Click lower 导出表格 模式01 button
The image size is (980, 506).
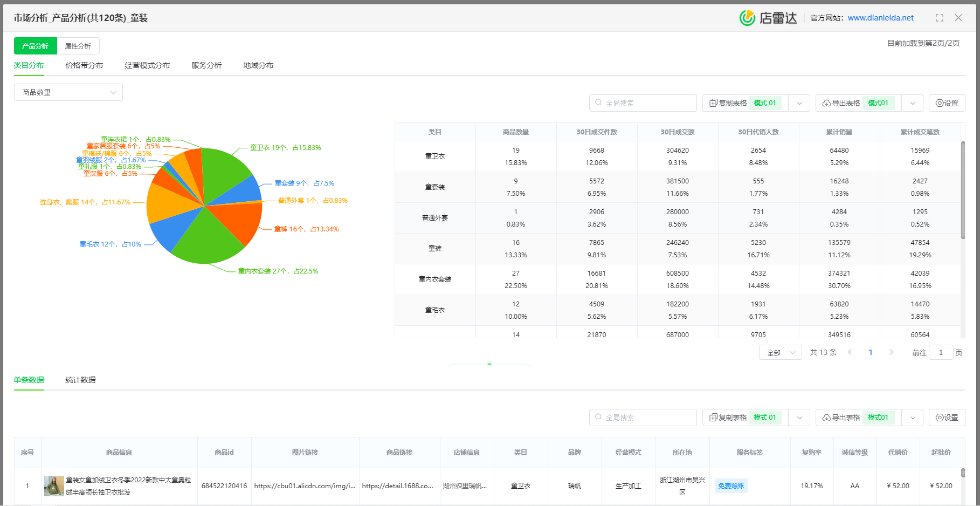tap(859, 418)
